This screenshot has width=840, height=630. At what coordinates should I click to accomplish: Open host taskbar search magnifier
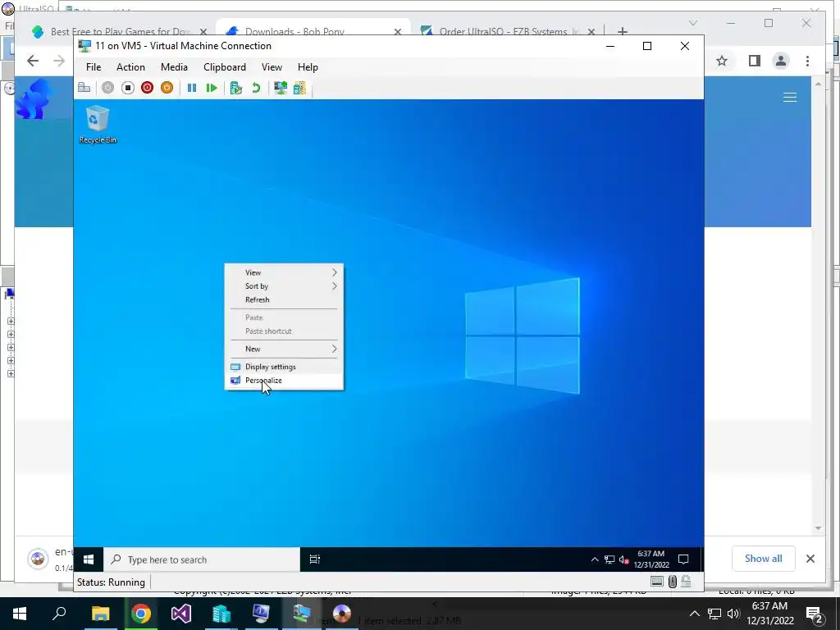click(x=59, y=614)
